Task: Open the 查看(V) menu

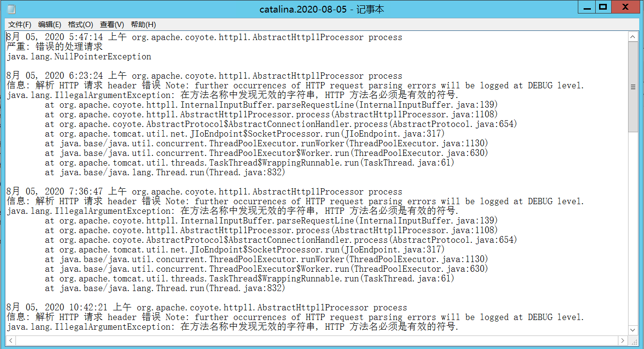Action: pos(112,25)
